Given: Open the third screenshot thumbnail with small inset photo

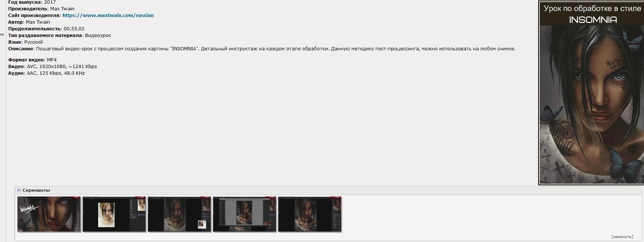Looking at the screenshot, I should 179,214.
